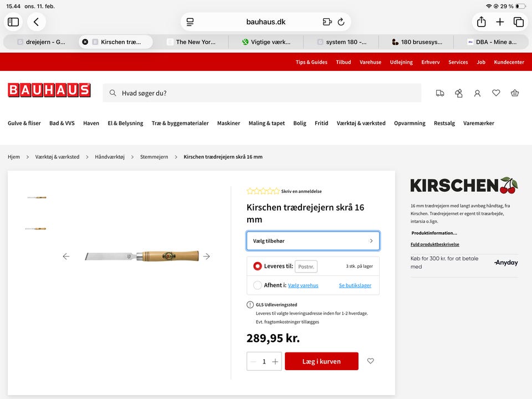
Task: Open Maling & tapet category menu
Action: (267, 123)
